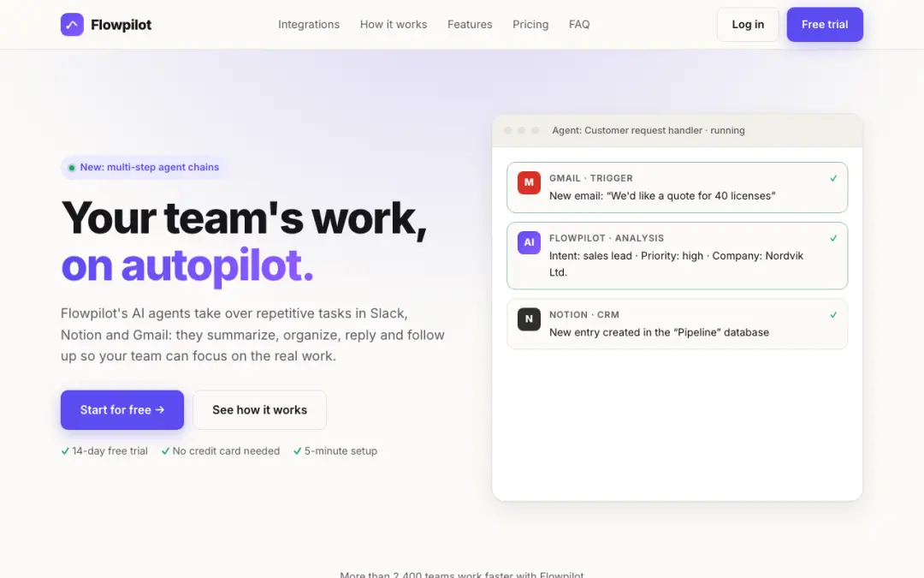
Task: Click the checkmark before No credit card needed
Action: [x=166, y=451]
